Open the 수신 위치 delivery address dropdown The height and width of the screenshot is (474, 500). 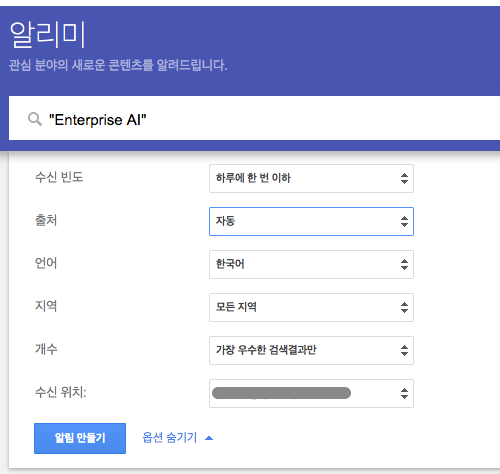311,393
